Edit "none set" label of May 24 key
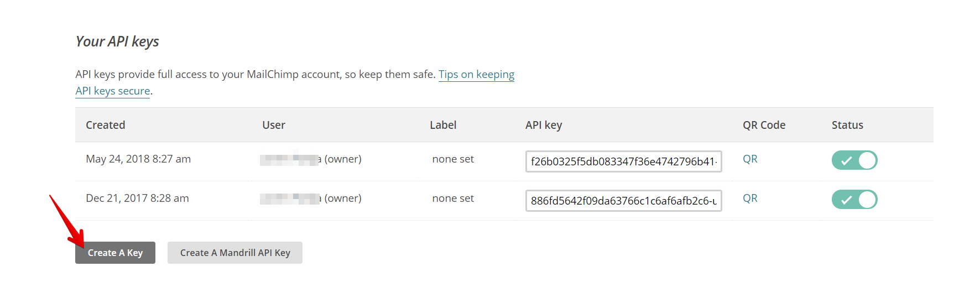The height and width of the screenshot is (282, 980). coord(453,159)
